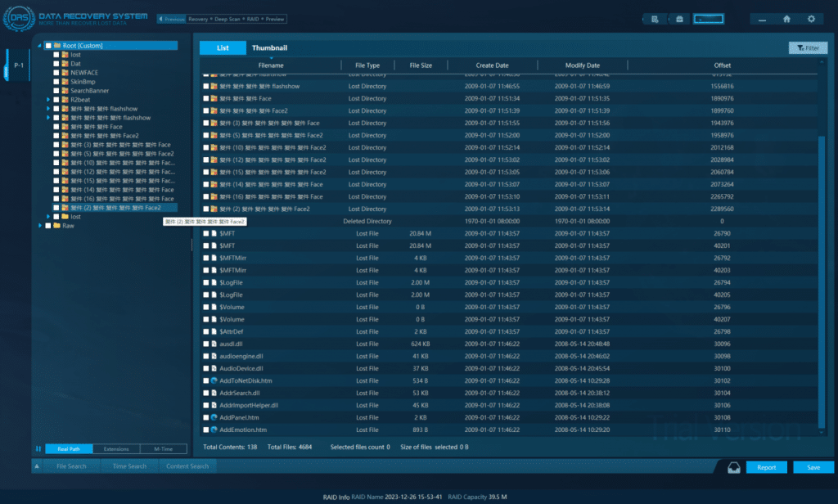The image size is (838, 504).
Task: Click the inbox tray icon beside Report
Action: pyautogui.click(x=733, y=467)
